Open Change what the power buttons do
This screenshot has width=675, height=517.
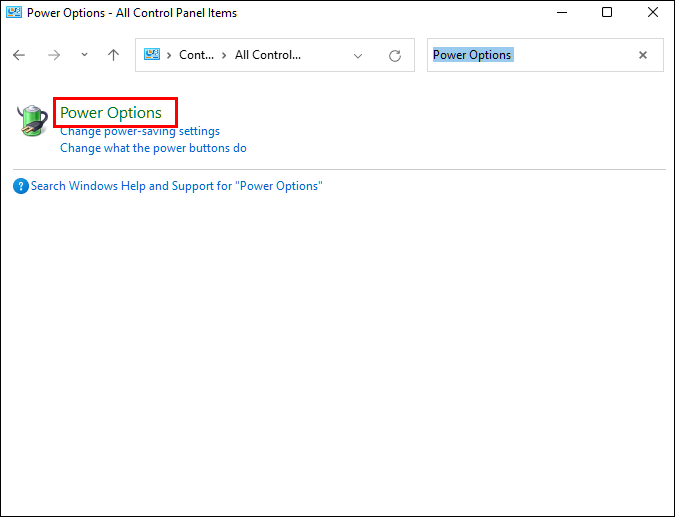click(153, 148)
